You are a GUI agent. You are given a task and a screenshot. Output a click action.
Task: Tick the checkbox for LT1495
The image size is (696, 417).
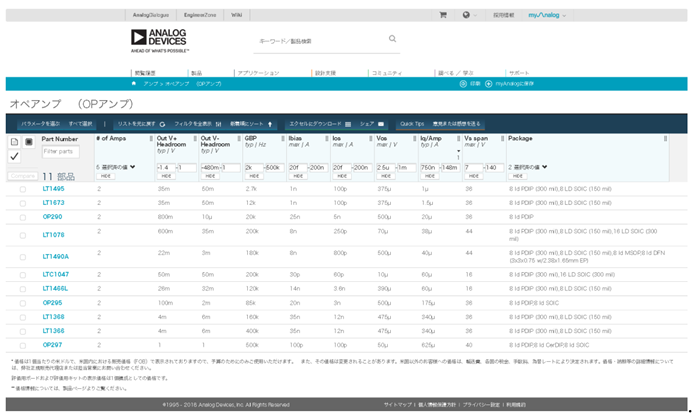pos(23,189)
